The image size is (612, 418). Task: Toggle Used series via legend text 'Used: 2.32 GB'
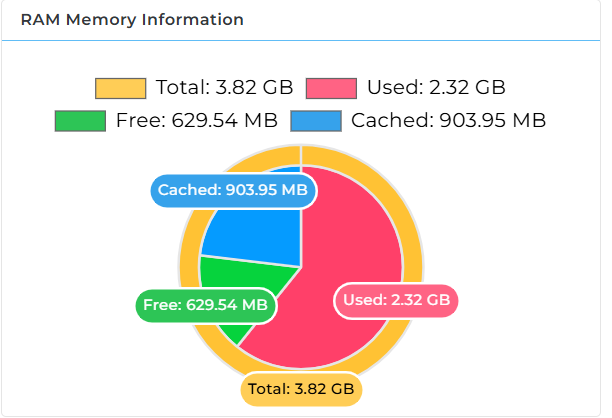(x=436, y=87)
